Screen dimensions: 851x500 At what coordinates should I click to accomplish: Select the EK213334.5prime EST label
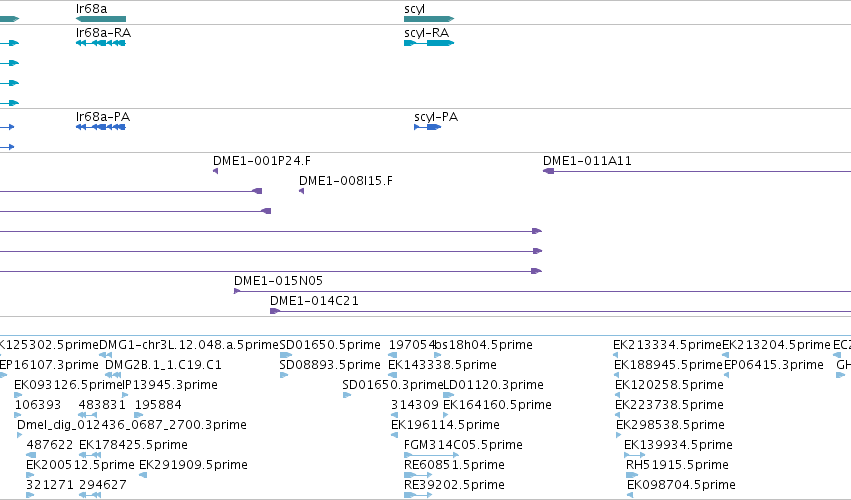tap(668, 345)
